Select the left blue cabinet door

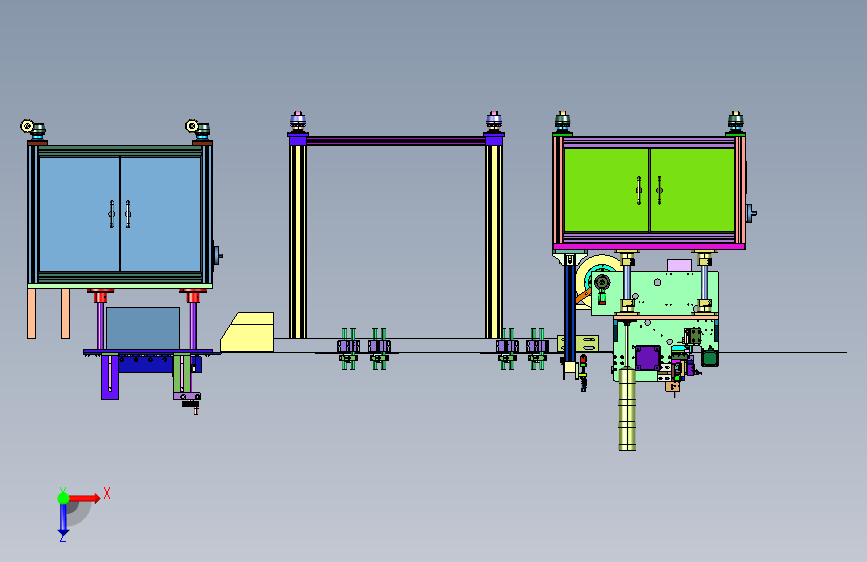tap(80, 214)
